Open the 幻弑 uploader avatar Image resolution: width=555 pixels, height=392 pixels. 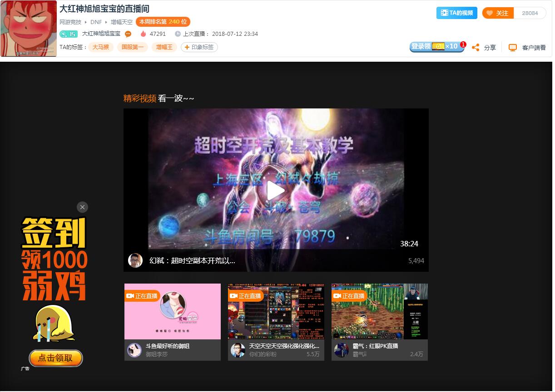[135, 260]
